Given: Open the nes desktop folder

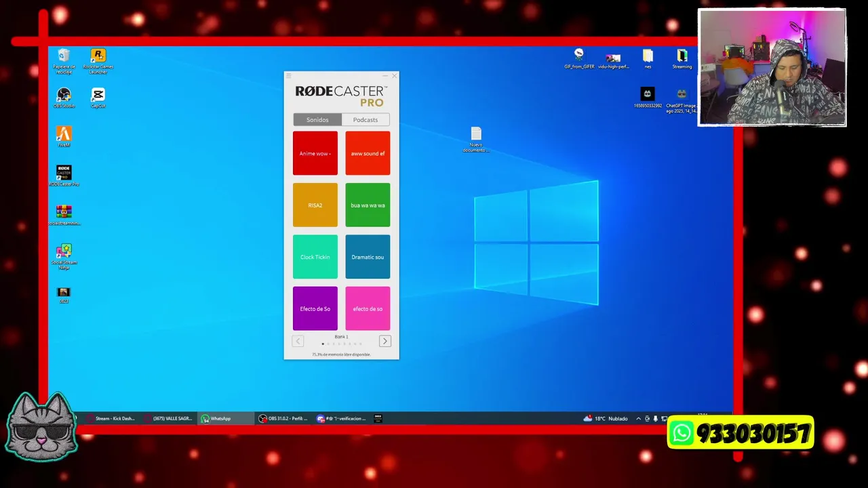Looking at the screenshot, I should click(648, 59).
